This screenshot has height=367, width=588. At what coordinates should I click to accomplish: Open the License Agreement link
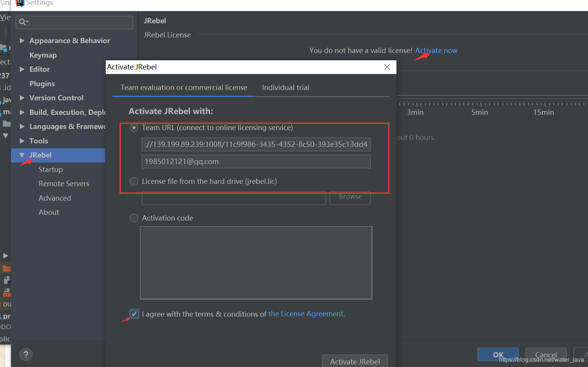point(306,314)
